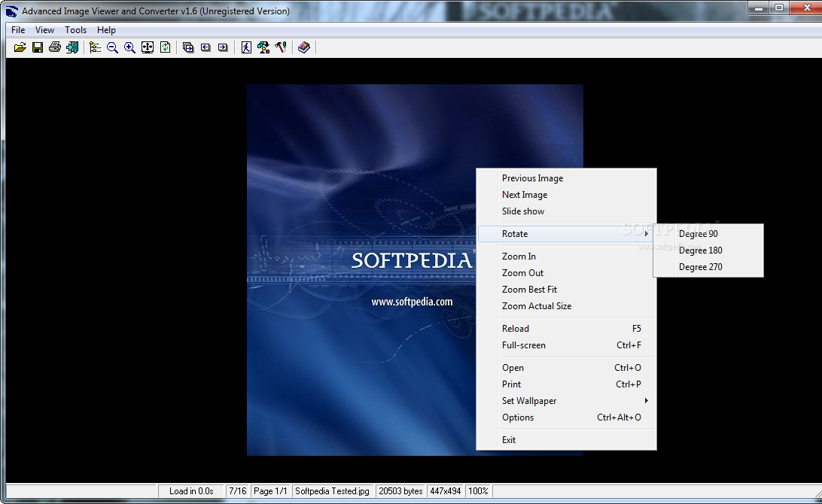Screen dimensions: 822x504
Task: Open help via the purple book icon
Action: pos(304,47)
